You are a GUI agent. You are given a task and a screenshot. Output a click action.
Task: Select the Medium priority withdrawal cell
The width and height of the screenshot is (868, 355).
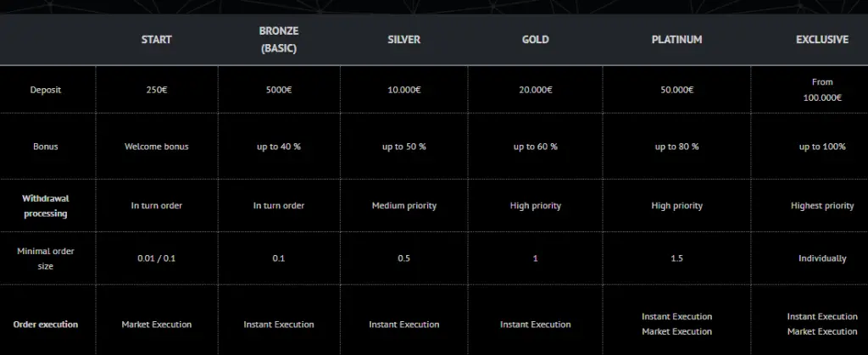coord(403,206)
